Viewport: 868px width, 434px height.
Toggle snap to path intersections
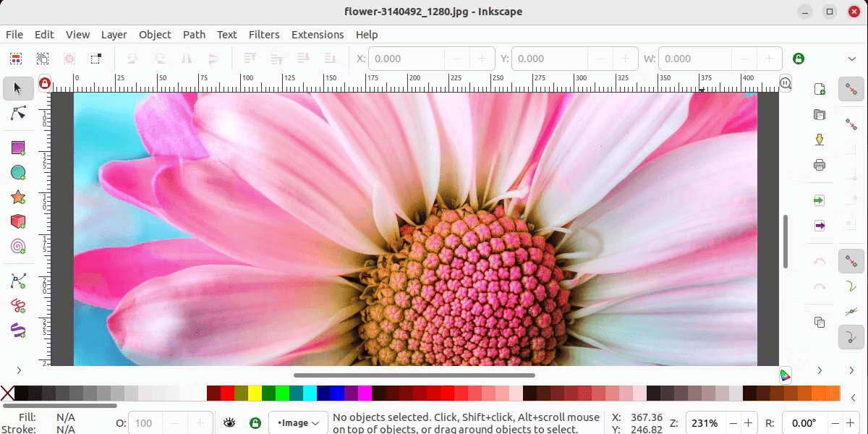(x=851, y=312)
